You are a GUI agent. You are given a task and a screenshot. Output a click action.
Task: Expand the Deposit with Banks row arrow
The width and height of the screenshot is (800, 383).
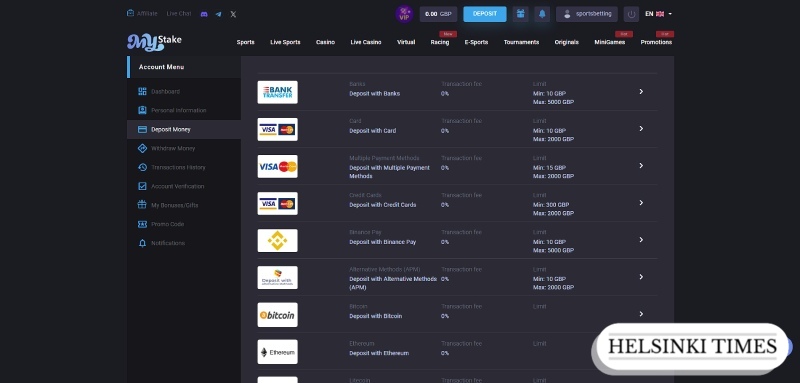click(641, 92)
